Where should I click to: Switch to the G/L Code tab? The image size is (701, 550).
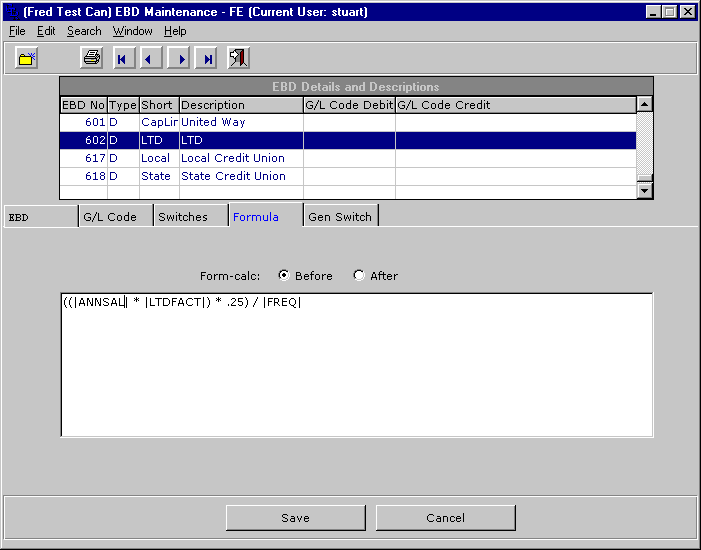pos(116,216)
